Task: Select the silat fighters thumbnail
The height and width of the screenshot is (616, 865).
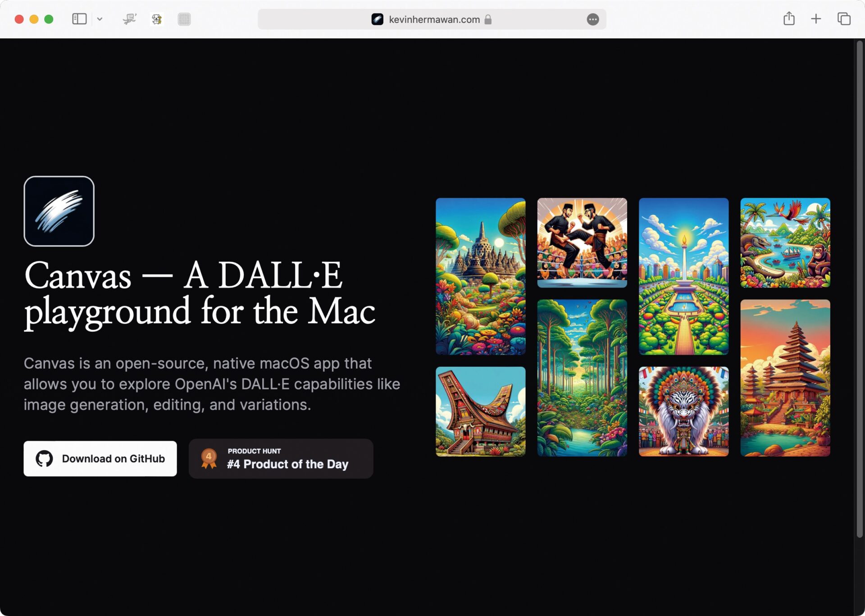Action: tap(582, 243)
